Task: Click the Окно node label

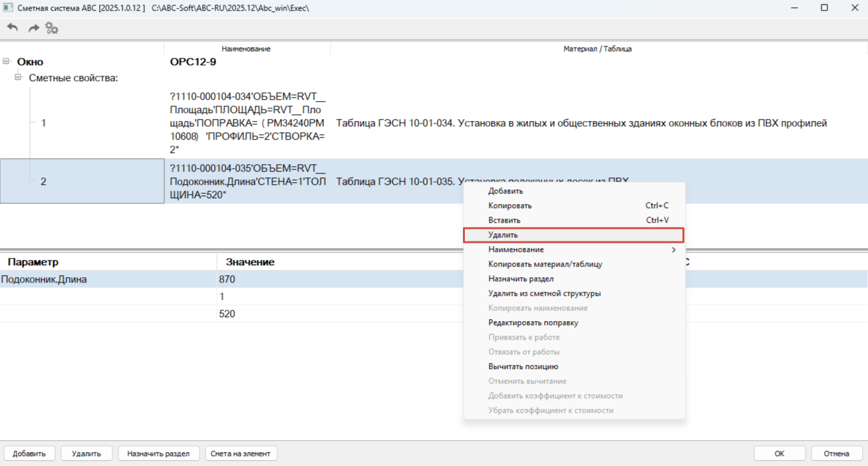Action: (30, 62)
